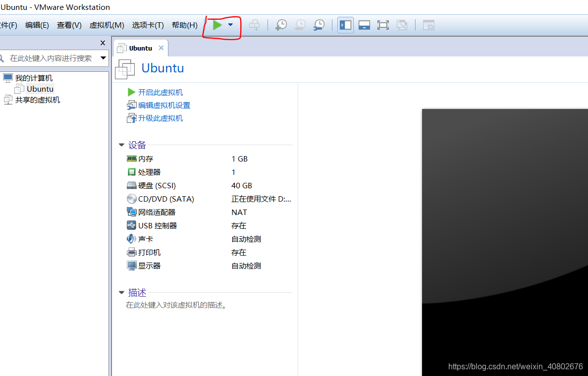Close the library sidebar panel
The image size is (588, 376).
(103, 43)
